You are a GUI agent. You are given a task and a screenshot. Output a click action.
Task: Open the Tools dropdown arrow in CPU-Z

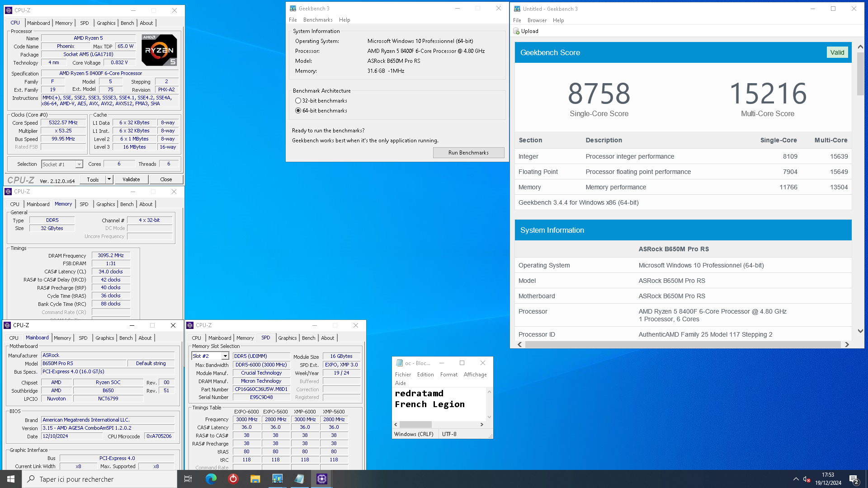[x=109, y=179]
